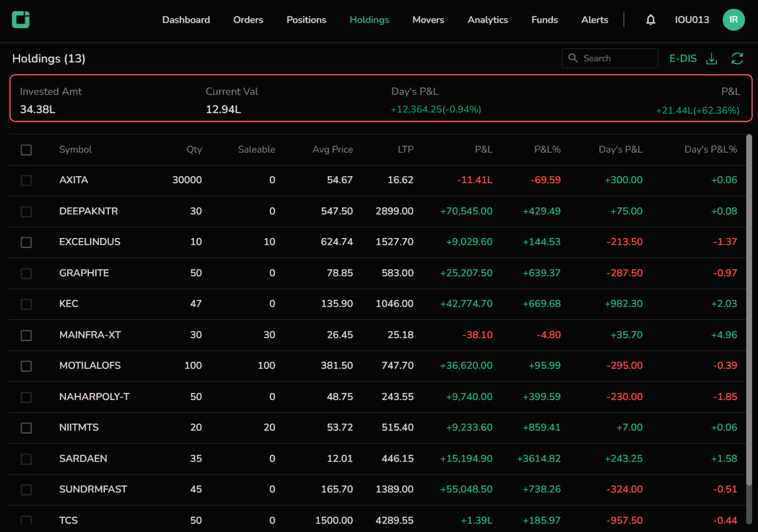Screen dimensions: 758x532
Task: Click the IOU013 account ID
Action: click(692, 20)
